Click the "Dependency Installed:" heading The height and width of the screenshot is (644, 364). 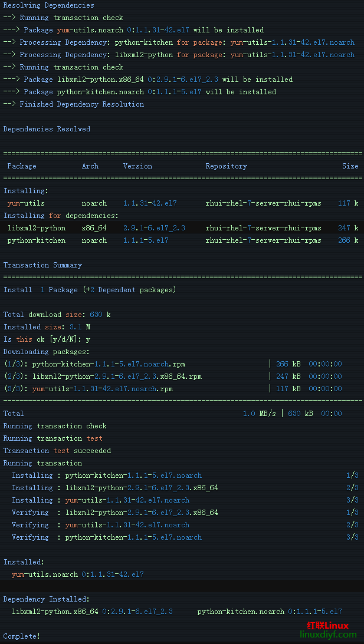click(x=47, y=599)
